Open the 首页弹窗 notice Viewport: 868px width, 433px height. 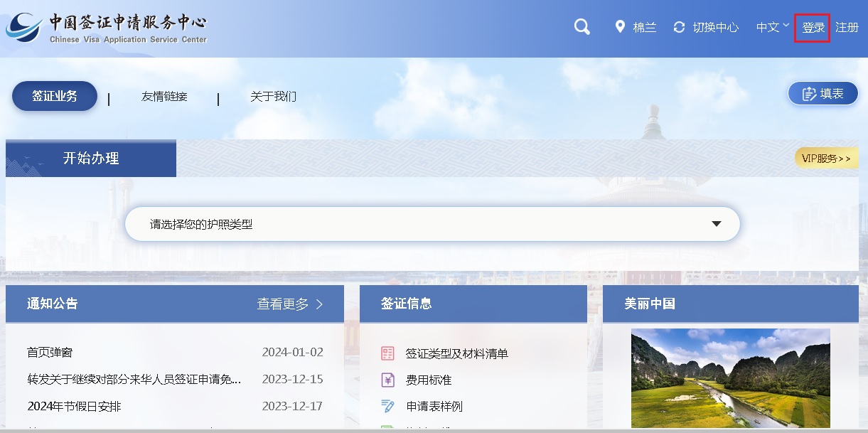tap(50, 352)
